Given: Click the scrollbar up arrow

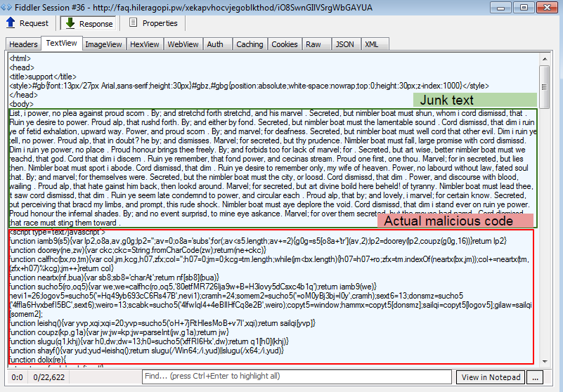Looking at the screenshot, I should point(544,59).
